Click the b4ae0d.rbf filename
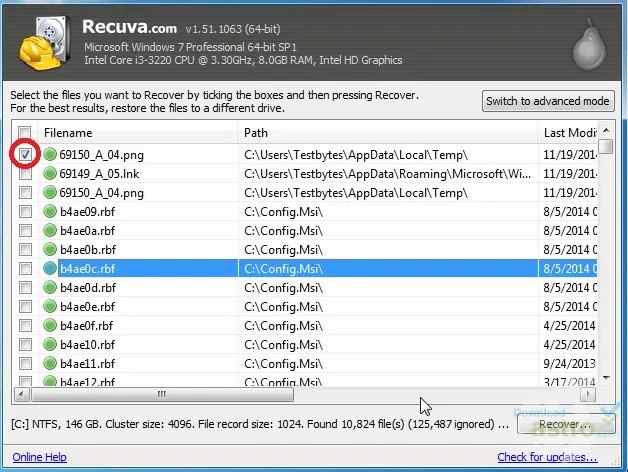Image resolution: width=628 pixels, height=472 pixels. pyautogui.click(x=88, y=288)
